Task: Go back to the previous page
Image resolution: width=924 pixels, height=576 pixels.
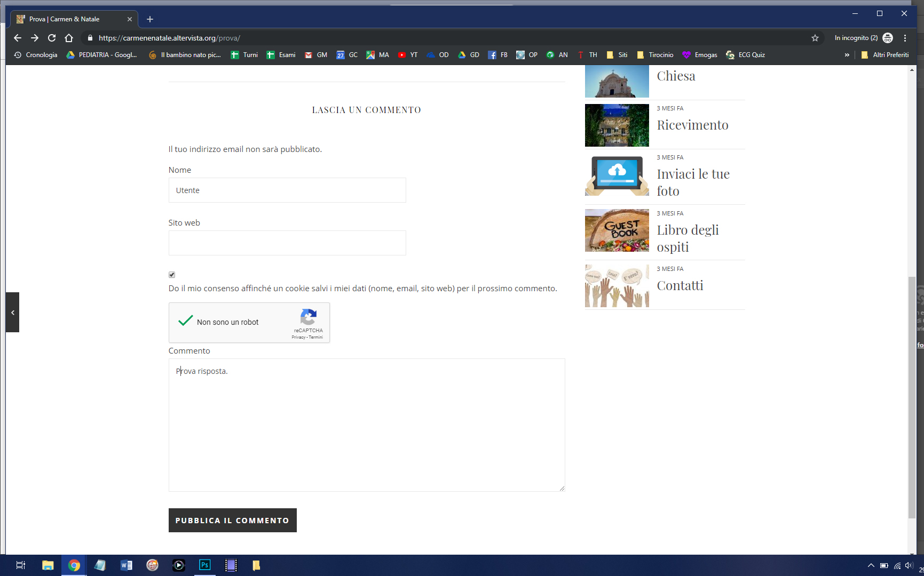Action: pyautogui.click(x=18, y=38)
